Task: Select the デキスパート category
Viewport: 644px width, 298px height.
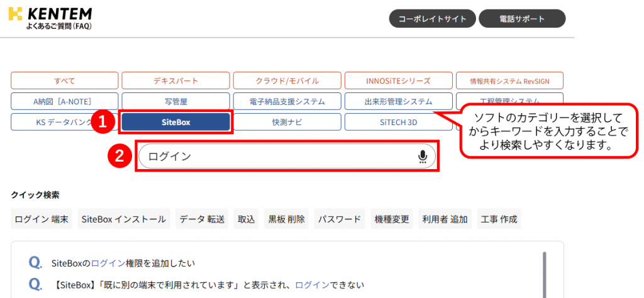Action: [x=176, y=80]
